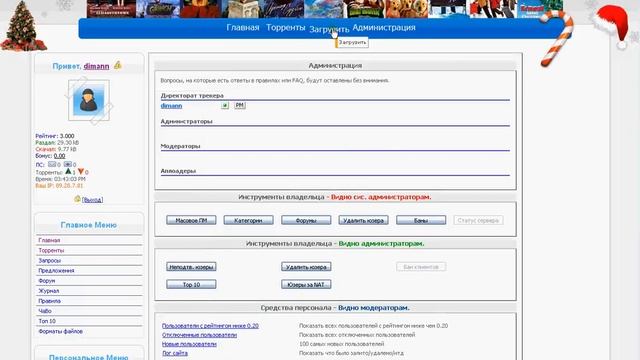Open inbox envelope icon next to ПС
The height and width of the screenshot is (360, 640).
pos(52,164)
